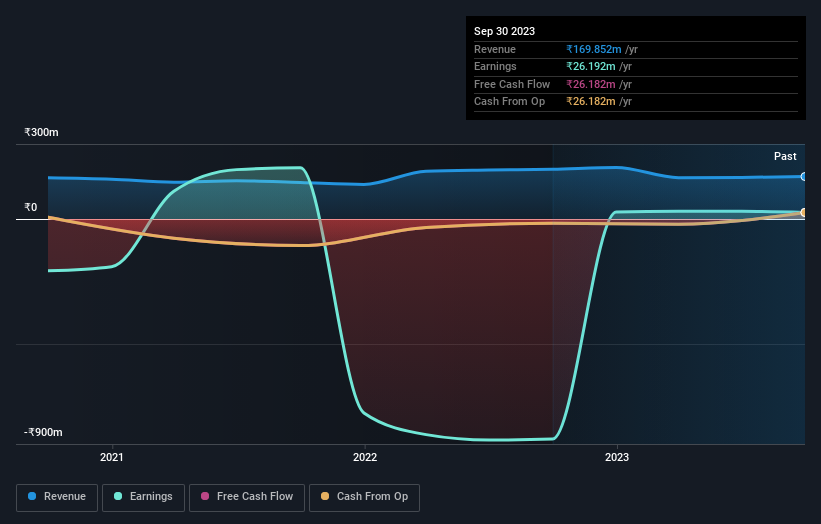Click the Cash From Op label in tooltip
The image size is (821, 524).
[x=509, y=102]
